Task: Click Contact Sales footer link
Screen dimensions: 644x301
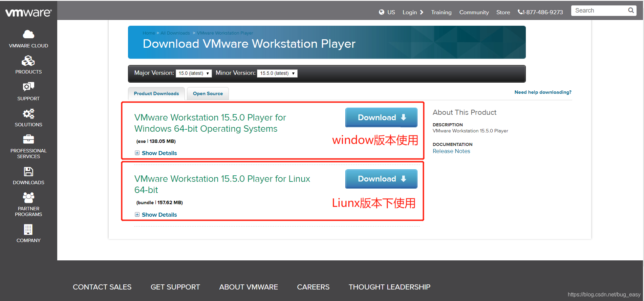Action: click(x=102, y=287)
